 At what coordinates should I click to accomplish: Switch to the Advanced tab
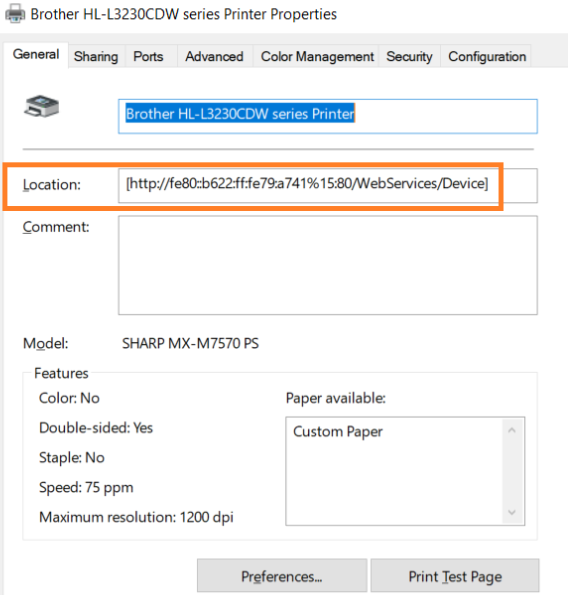[x=214, y=56]
